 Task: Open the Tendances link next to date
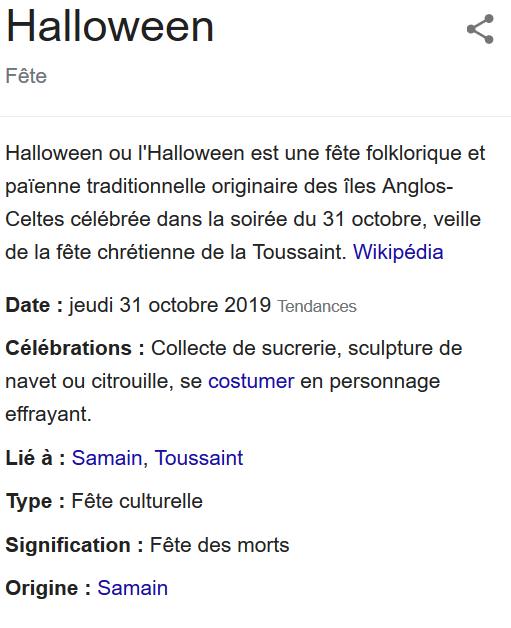[x=317, y=306]
